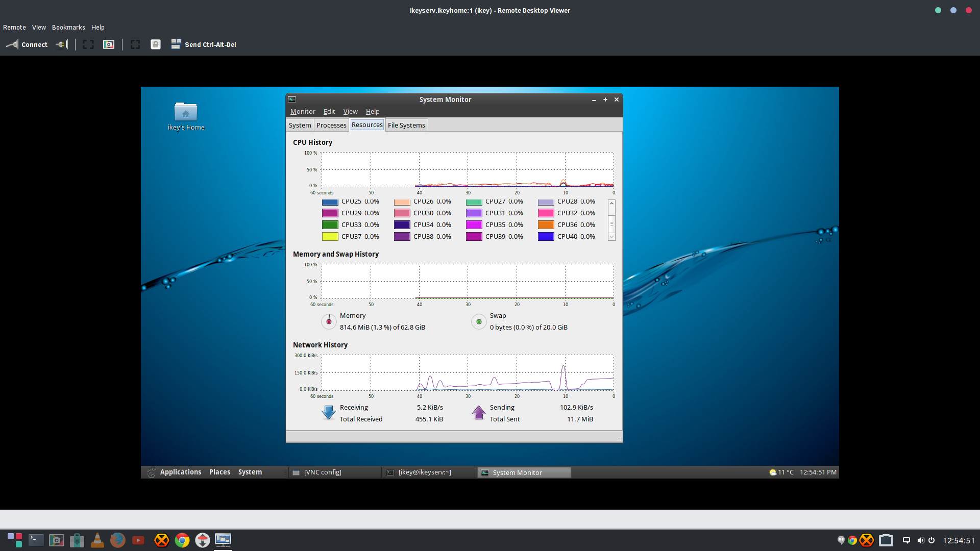Click the CPU legend scrollbar handle

[x=611, y=223]
